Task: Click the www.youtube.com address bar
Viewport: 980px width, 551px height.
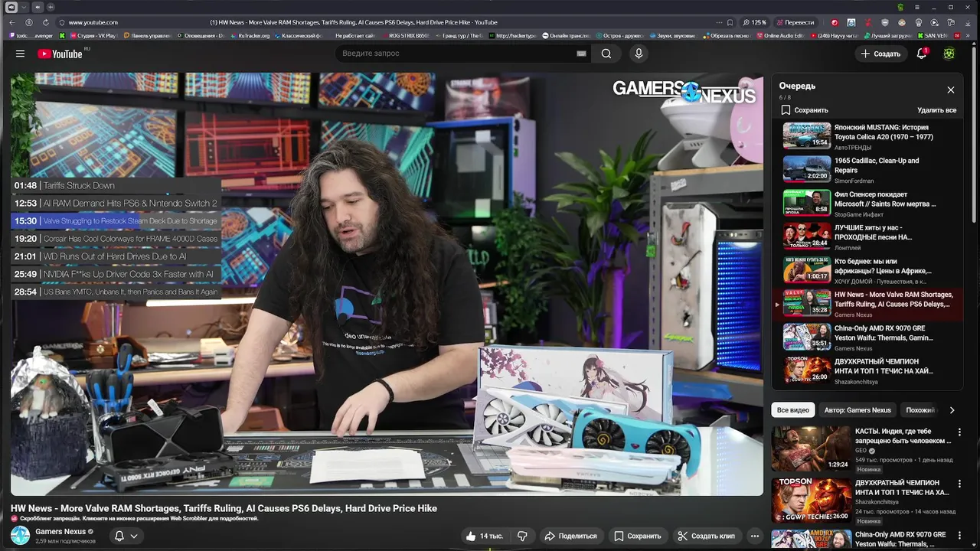Action: click(x=93, y=22)
